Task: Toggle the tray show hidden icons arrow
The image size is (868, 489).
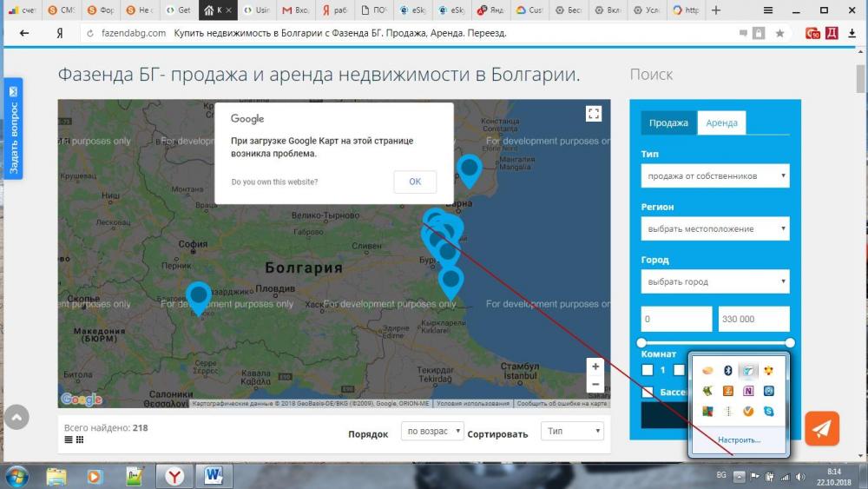Action: tap(739, 477)
